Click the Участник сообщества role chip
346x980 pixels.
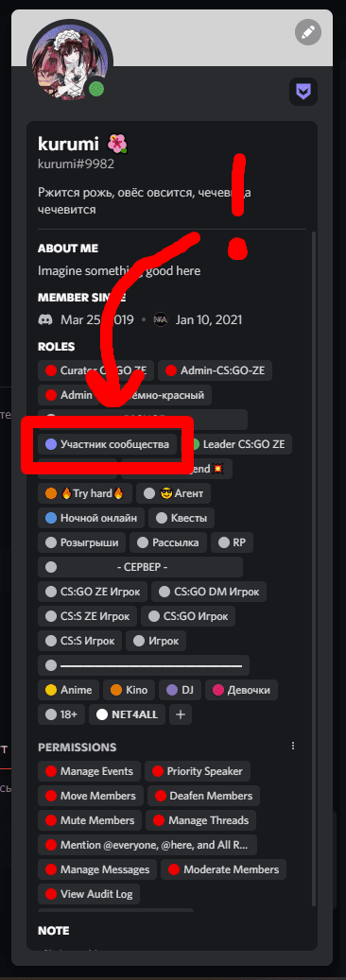point(108,444)
